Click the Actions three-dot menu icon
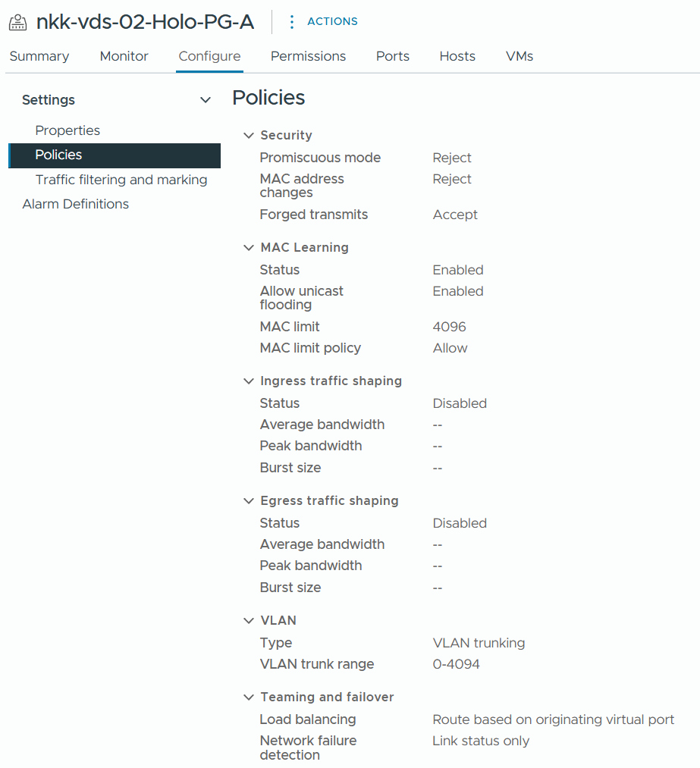The image size is (700, 768). pyautogui.click(x=292, y=22)
